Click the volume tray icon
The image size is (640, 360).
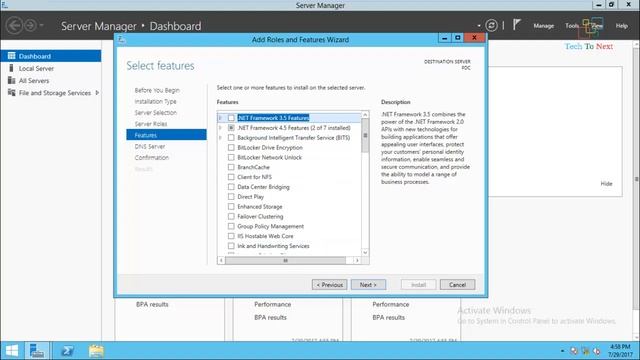[x=596, y=351]
